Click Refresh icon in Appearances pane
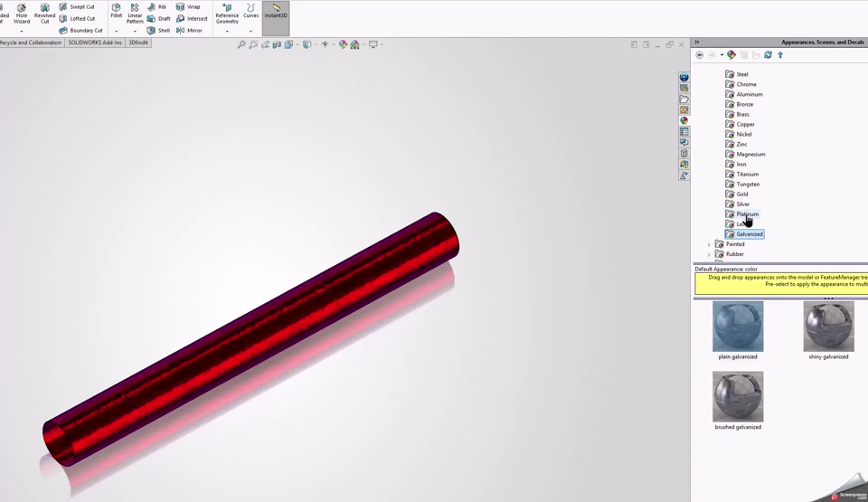This screenshot has height=502, width=868. coord(768,55)
